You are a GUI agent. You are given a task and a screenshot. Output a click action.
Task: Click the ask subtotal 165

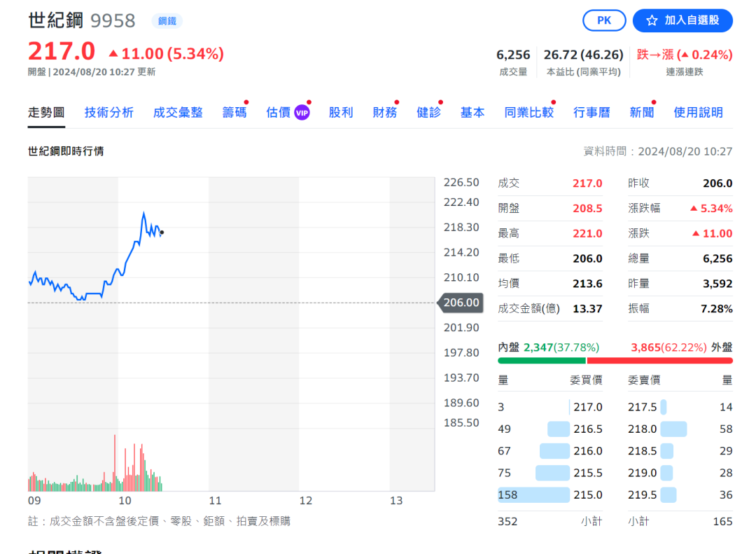[722, 522]
